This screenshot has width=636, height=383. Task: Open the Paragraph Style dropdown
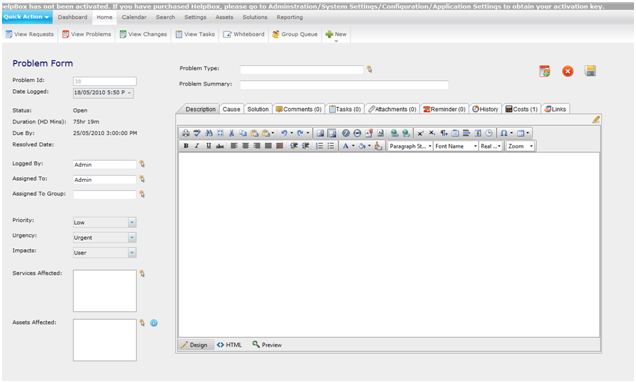click(410, 146)
